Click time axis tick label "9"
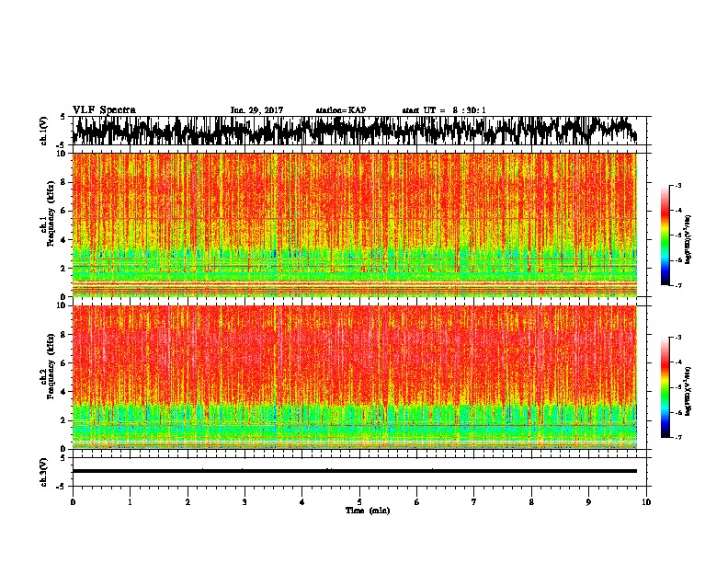This screenshot has width=728, height=563. pyautogui.click(x=588, y=502)
